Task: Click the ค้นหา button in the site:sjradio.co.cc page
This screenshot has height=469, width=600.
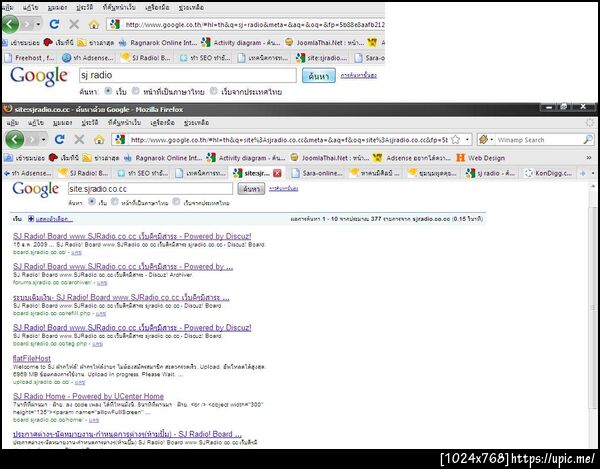Action: click(251, 189)
